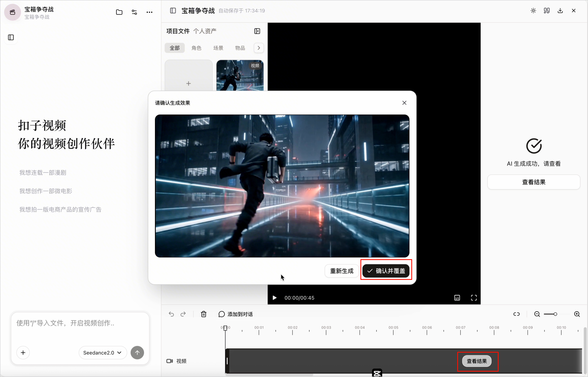Click the timeline zoom-in magnifier
The height and width of the screenshot is (377, 588).
577,314
